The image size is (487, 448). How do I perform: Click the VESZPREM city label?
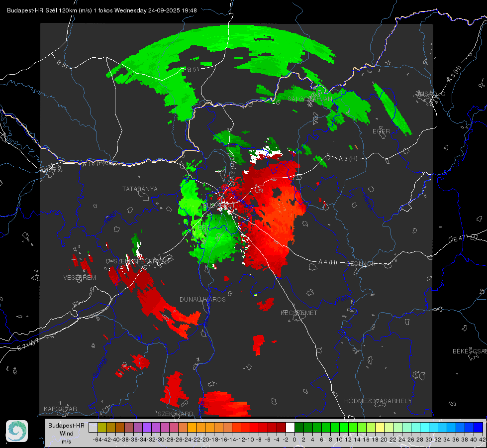(80, 278)
